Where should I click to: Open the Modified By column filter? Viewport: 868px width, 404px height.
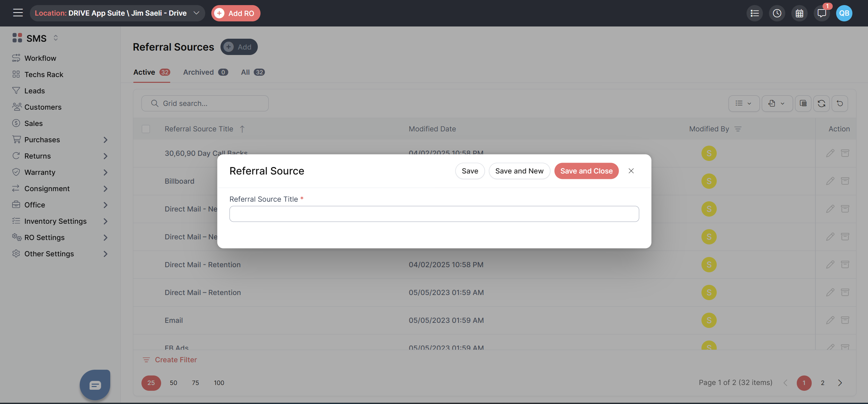738,129
